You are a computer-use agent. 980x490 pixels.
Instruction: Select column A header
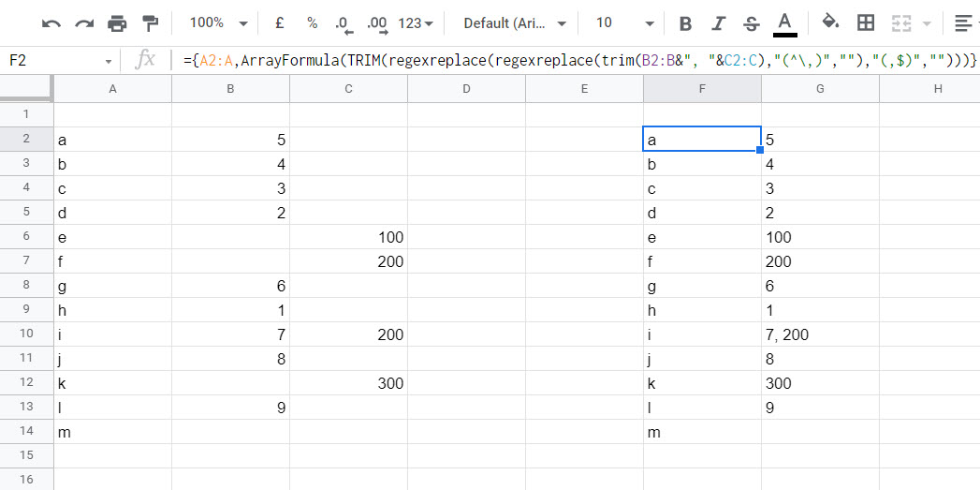pos(112,89)
